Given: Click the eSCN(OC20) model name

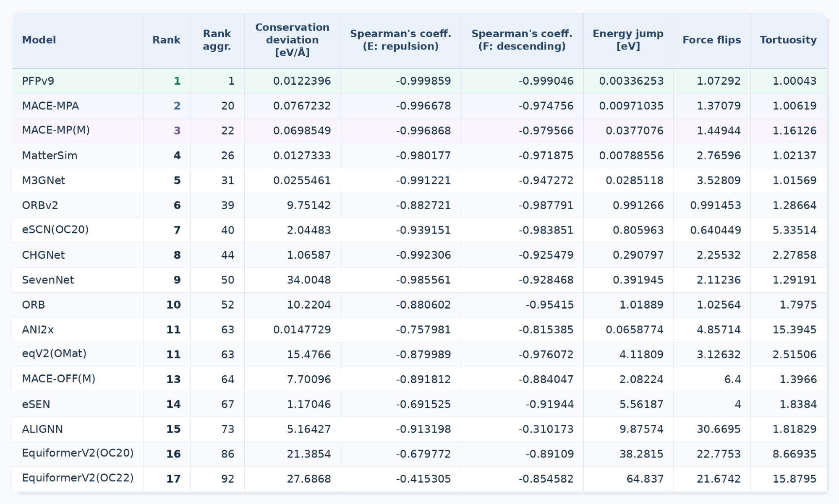Looking at the screenshot, I should (55, 230).
